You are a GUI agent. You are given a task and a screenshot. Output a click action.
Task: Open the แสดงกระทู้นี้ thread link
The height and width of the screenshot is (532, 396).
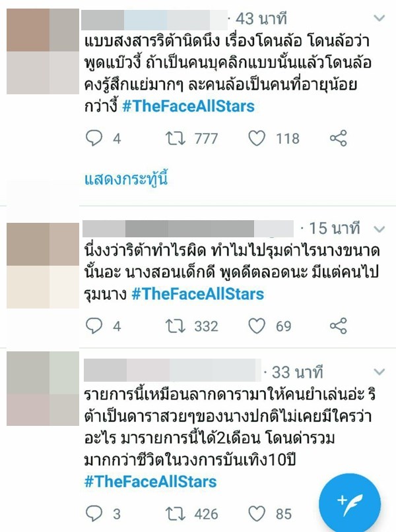[126, 179]
